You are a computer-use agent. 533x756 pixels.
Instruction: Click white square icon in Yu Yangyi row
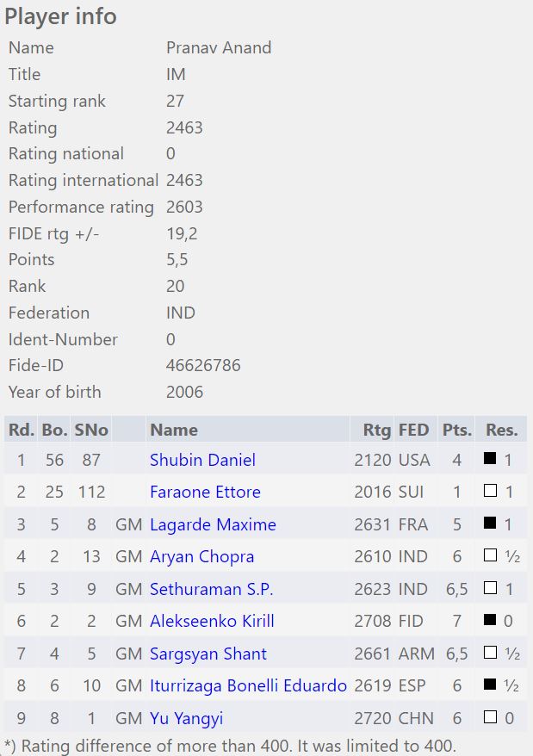point(490,718)
